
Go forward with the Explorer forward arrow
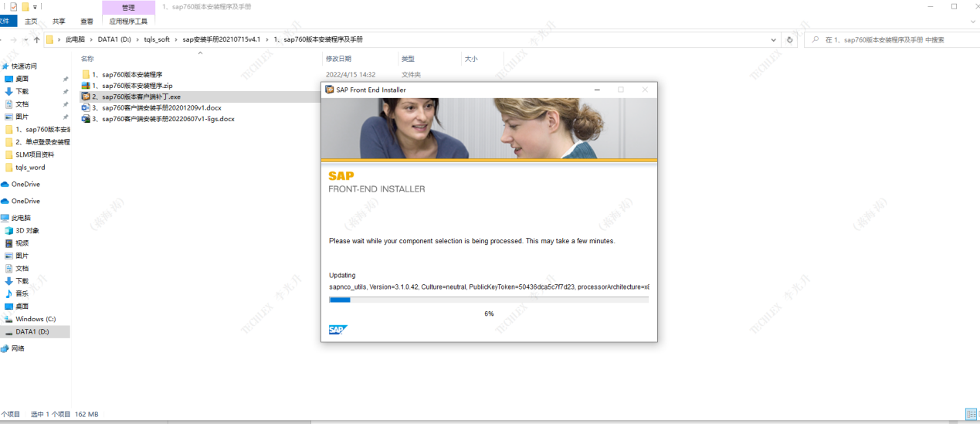(x=12, y=39)
